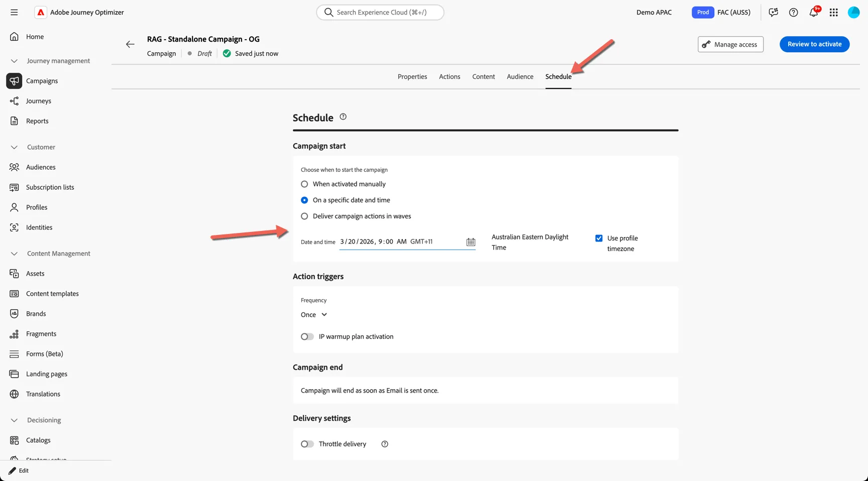Open Fragments icon in sidebar
Image resolution: width=868 pixels, height=481 pixels.
pos(14,334)
